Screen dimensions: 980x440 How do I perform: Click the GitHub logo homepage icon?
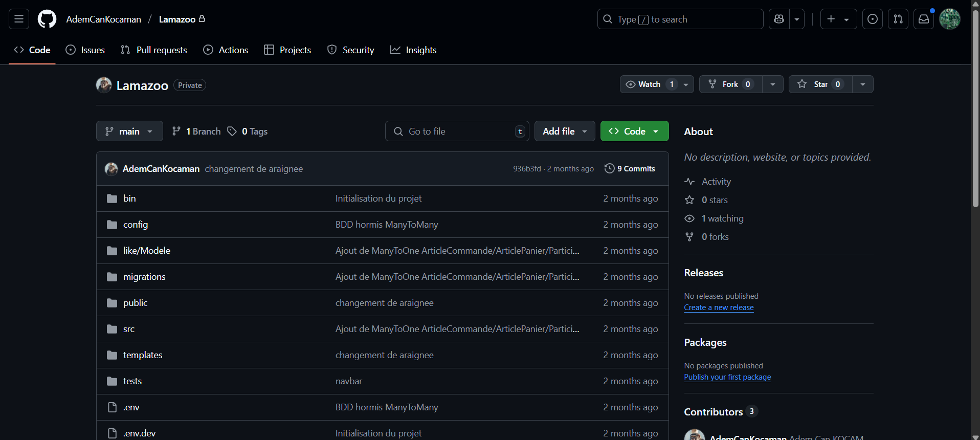pyautogui.click(x=47, y=19)
